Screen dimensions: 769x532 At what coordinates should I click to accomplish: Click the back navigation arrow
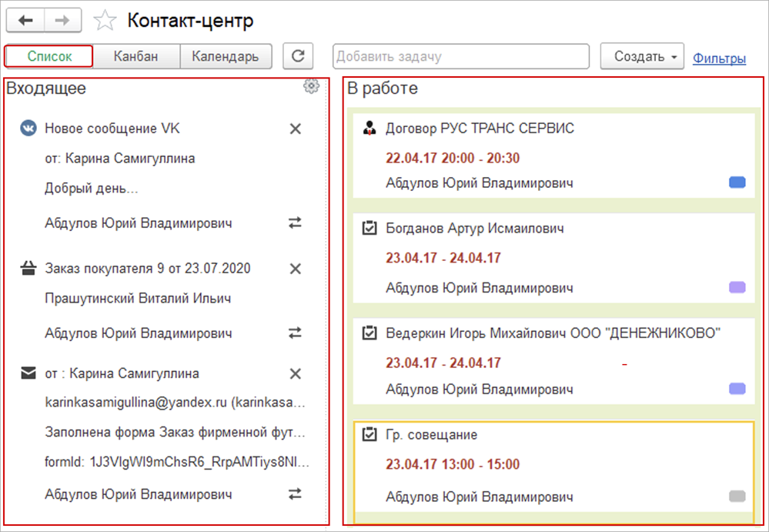(25, 21)
